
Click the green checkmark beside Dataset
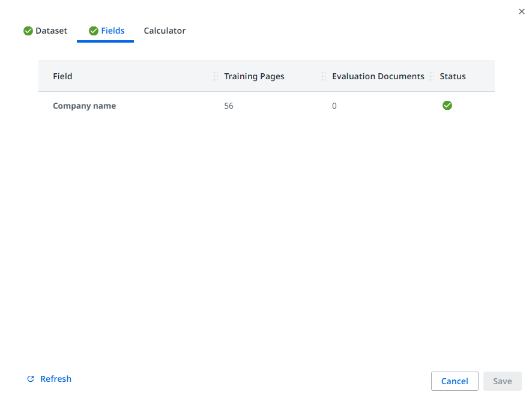[x=28, y=31]
